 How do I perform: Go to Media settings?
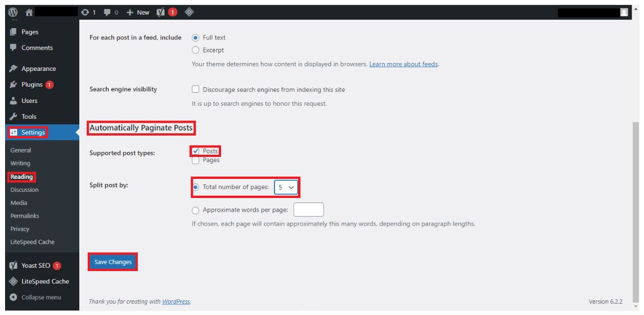[19, 203]
